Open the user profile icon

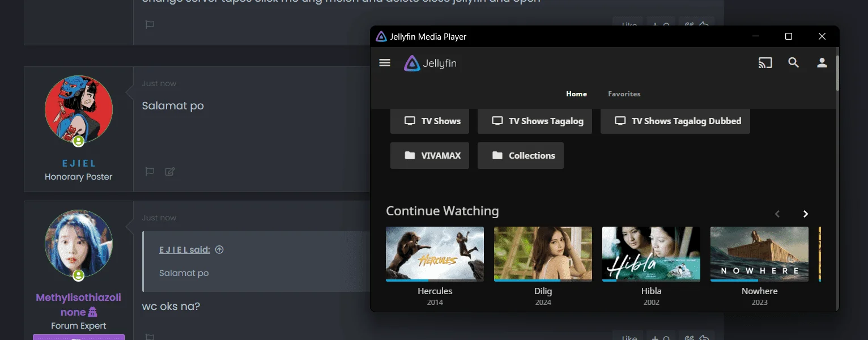[822, 63]
